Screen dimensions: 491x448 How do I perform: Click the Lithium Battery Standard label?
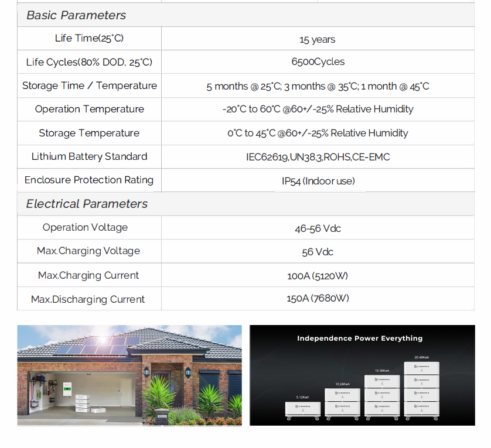[x=89, y=156]
